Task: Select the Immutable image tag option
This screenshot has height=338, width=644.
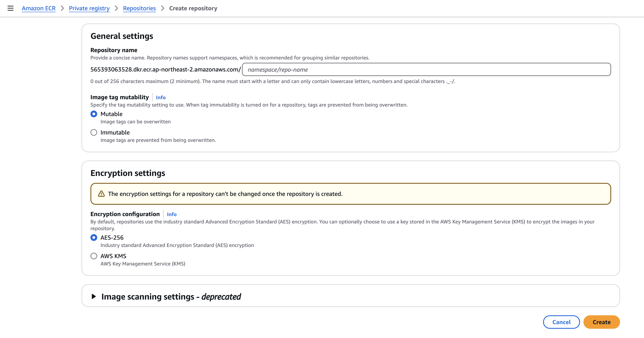Action: point(94,132)
